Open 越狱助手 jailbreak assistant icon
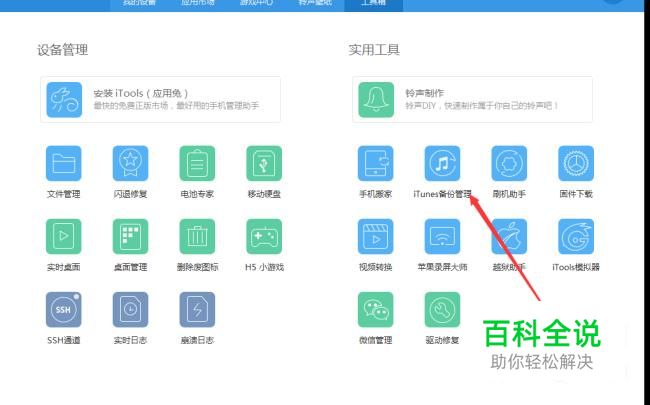Viewport: 650px width, 405px height. [509, 236]
